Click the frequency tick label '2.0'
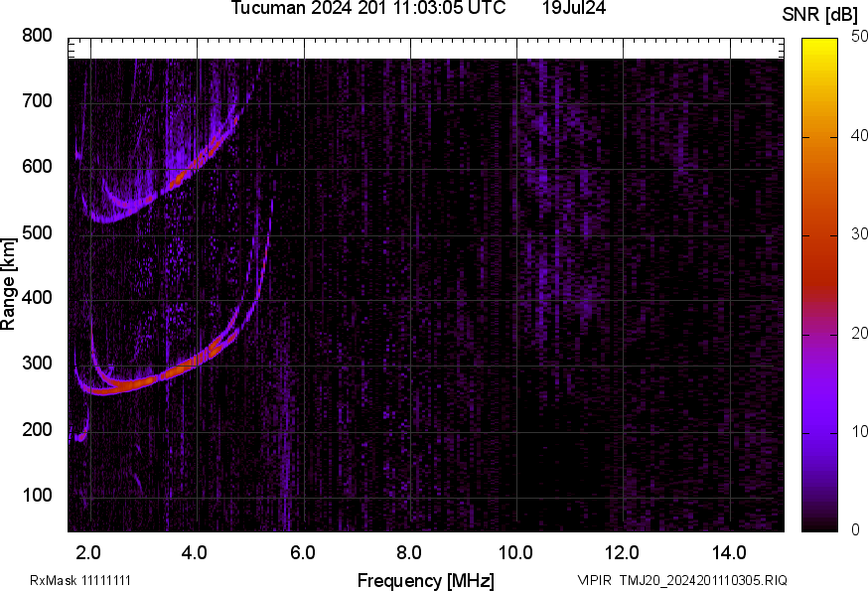Viewport: 868px width, 591px height. point(88,553)
